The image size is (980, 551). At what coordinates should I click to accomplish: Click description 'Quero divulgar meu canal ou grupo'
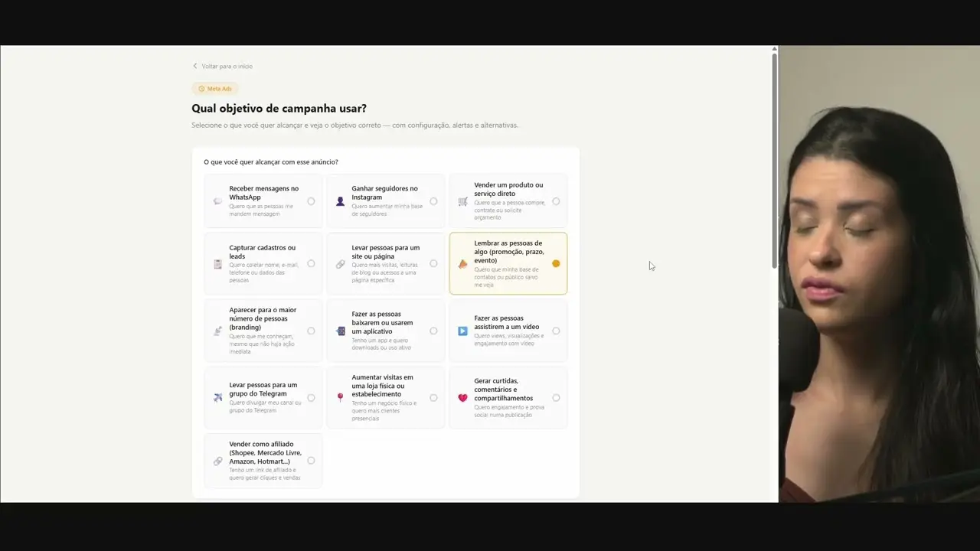[265, 406]
